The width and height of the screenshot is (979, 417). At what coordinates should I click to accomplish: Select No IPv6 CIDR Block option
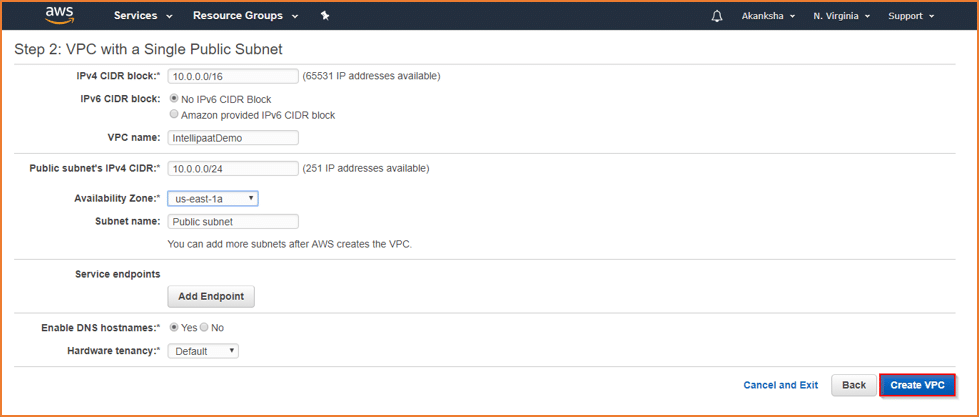[174, 99]
